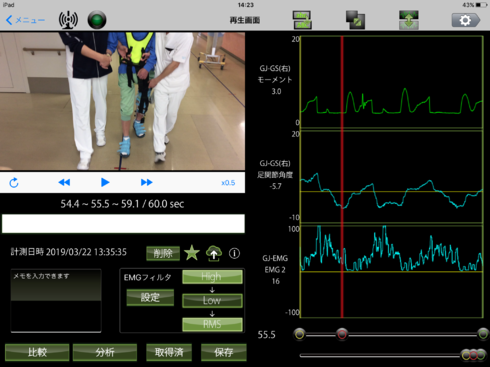Restart the video with the reload icon
The image size is (490, 367).
pos(14,182)
